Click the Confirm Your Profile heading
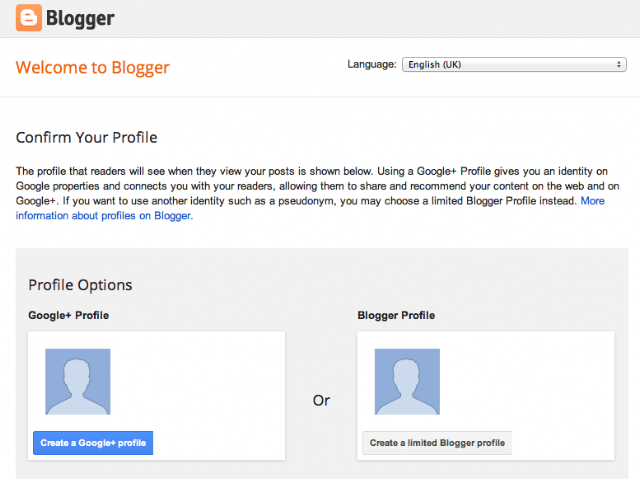Screen dimensions: 640x479 pyautogui.click(x=87, y=137)
